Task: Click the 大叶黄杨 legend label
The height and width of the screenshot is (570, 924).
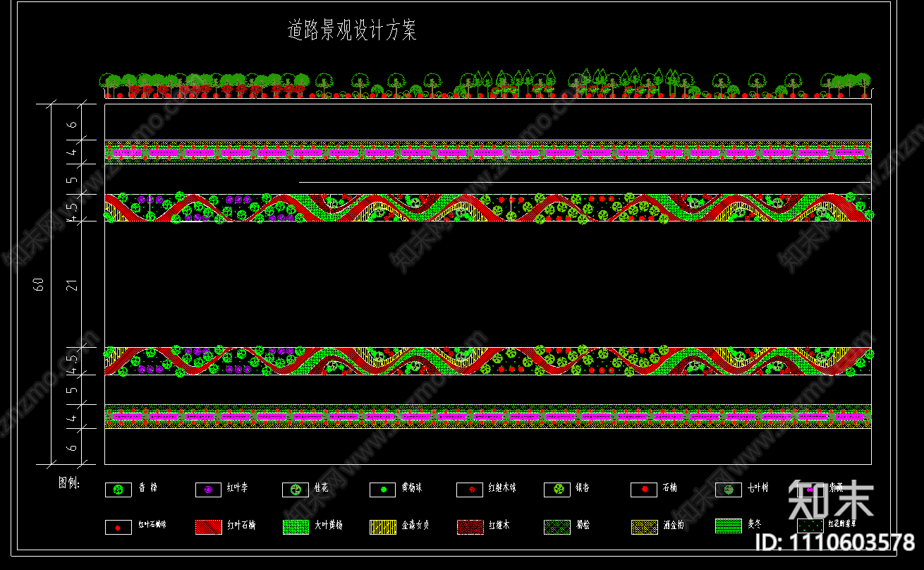Action: coord(328,525)
